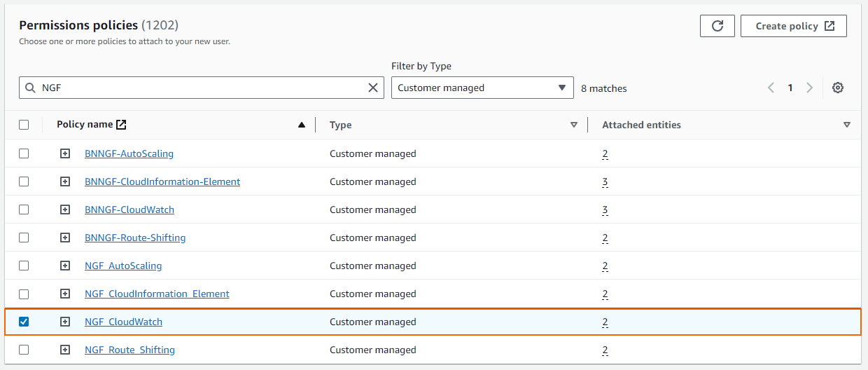
Task: Expand the NGF_CloudWatch policy details
Action: point(65,322)
